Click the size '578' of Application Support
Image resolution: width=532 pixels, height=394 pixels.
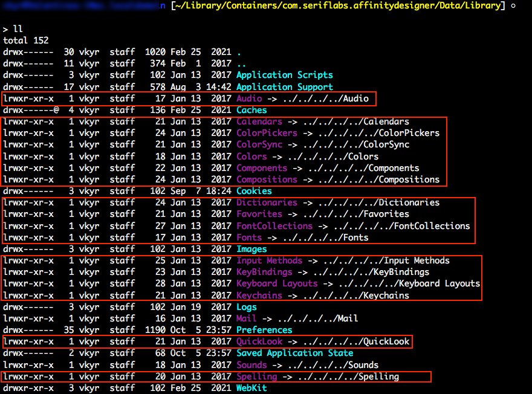[158, 87]
